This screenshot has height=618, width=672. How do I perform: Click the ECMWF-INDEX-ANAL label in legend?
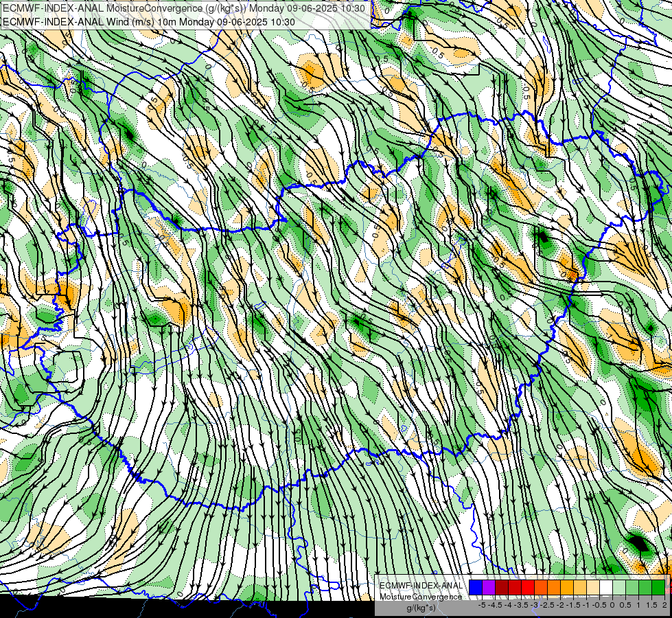click(x=421, y=586)
